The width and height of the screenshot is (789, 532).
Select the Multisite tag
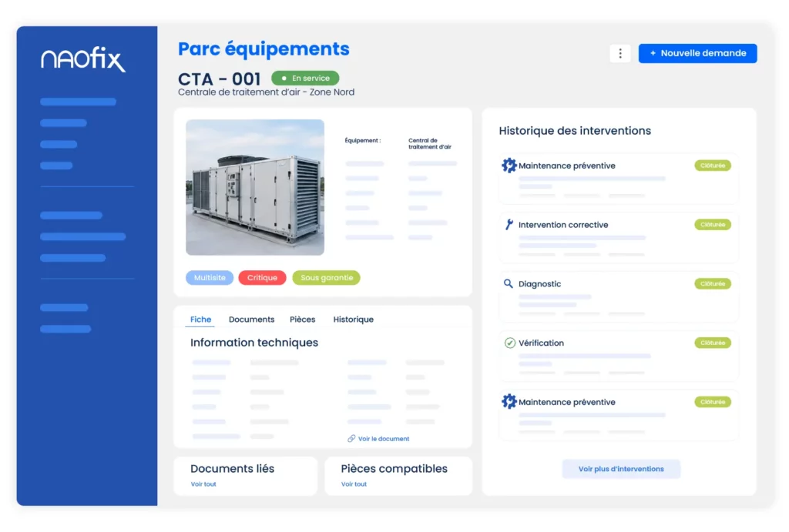[210, 278]
